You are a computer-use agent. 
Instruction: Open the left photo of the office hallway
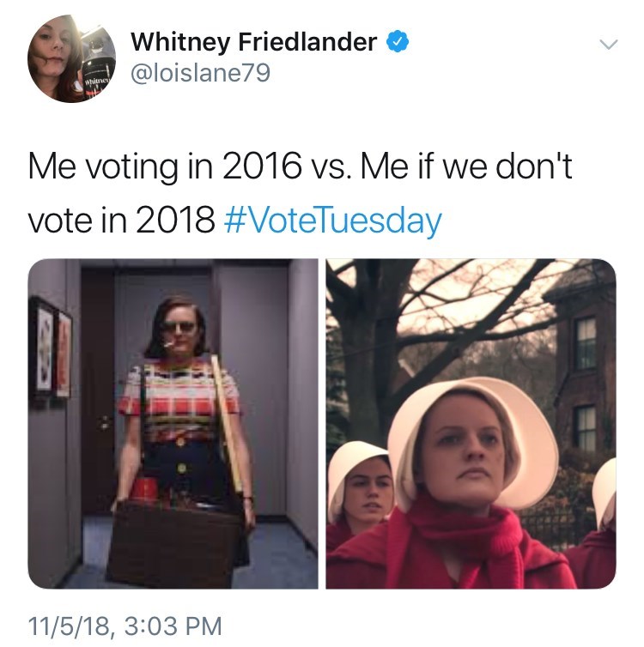point(173,424)
